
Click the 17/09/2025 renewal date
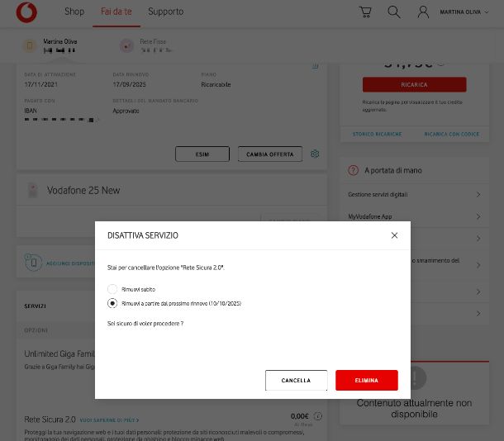pyautogui.click(x=129, y=84)
